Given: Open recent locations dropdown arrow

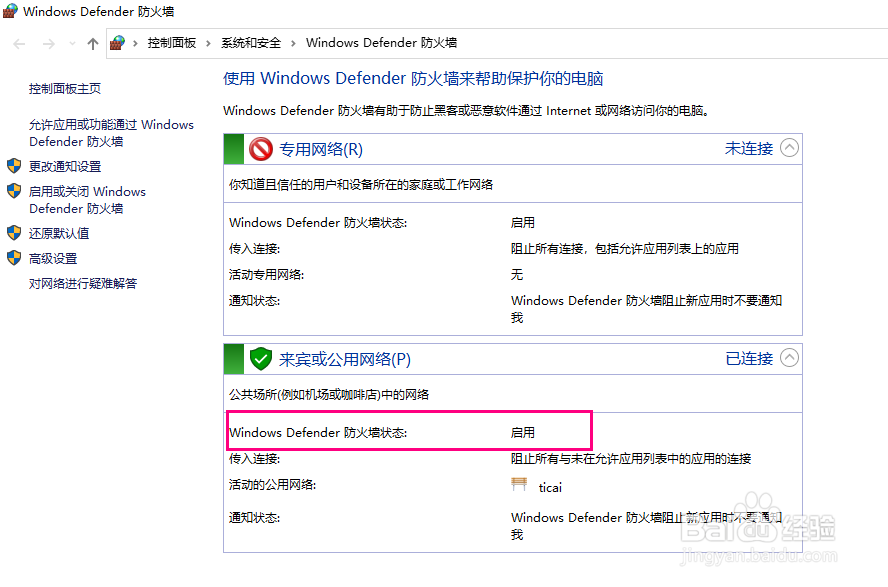Looking at the screenshot, I should 72,44.
